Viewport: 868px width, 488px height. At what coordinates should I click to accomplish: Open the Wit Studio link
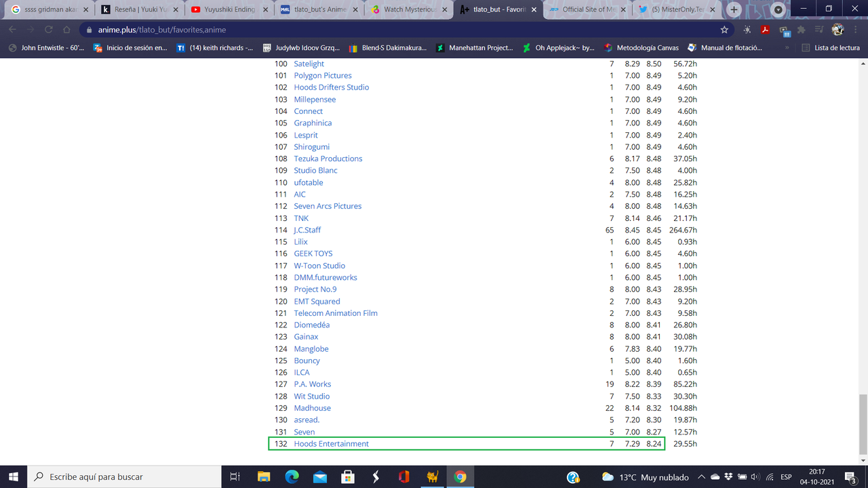312,396
